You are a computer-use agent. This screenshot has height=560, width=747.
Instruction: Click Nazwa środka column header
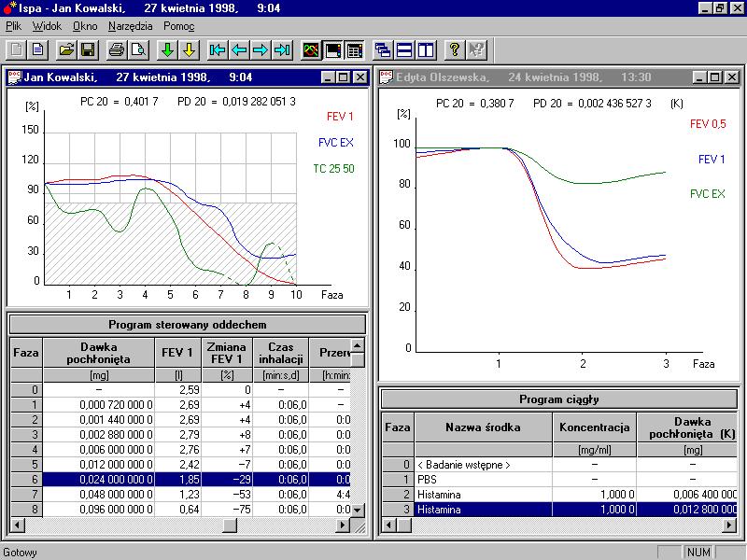click(x=483, y=427)
